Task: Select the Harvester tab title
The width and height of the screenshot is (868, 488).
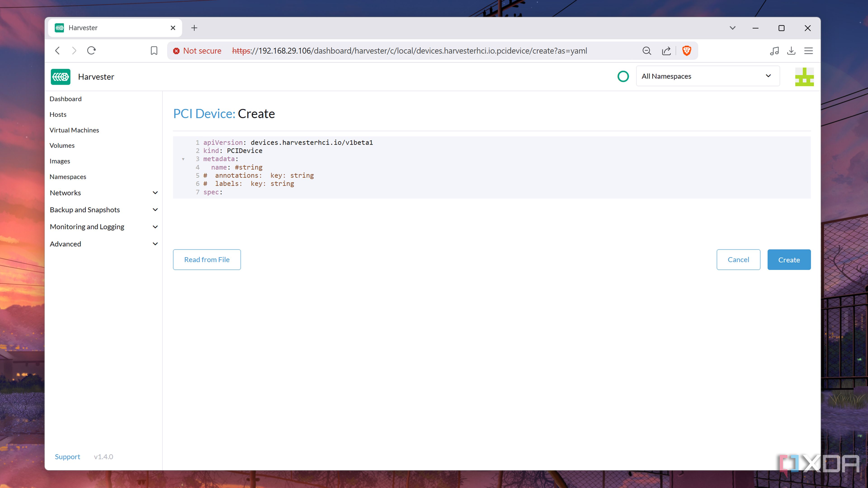Action: pos(83,28)
